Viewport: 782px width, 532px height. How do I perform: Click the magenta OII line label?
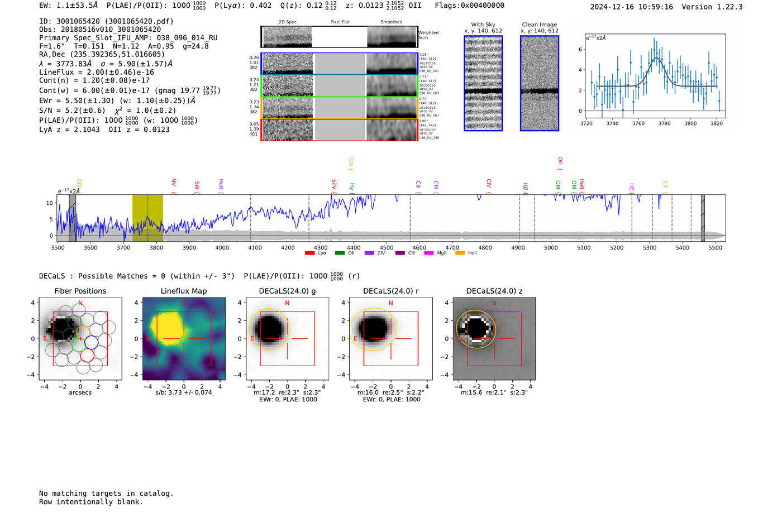tap(560, 163)
